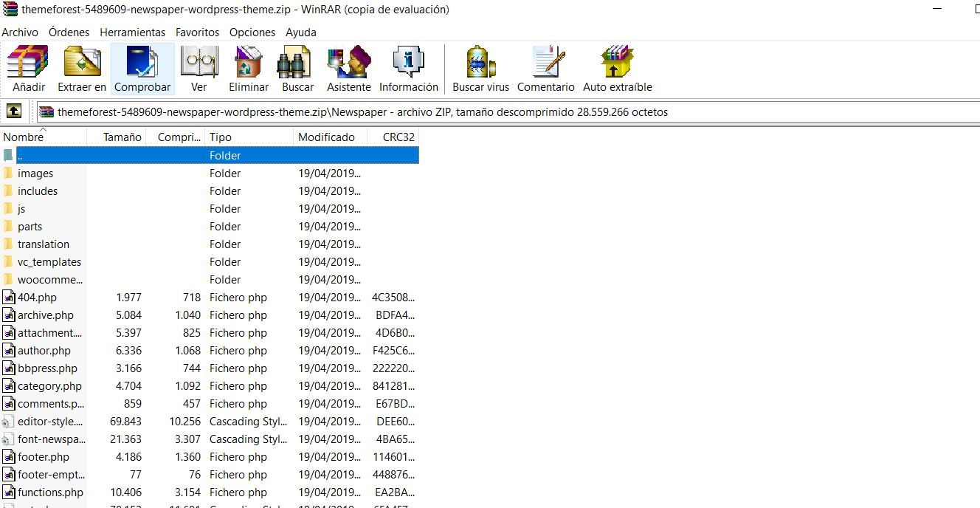The image size is (980, 508).
Task: Select the vc_templates folder icon
Action: (8, 262)
